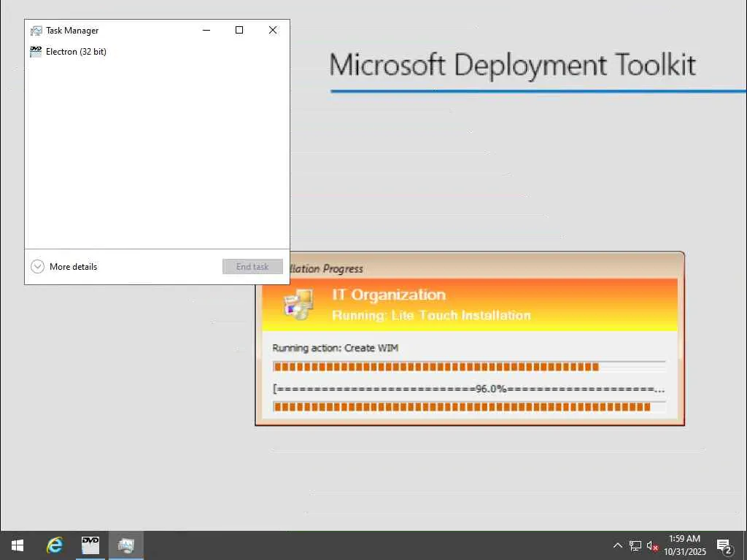Minimize the Task Manager window

[206, 30]
